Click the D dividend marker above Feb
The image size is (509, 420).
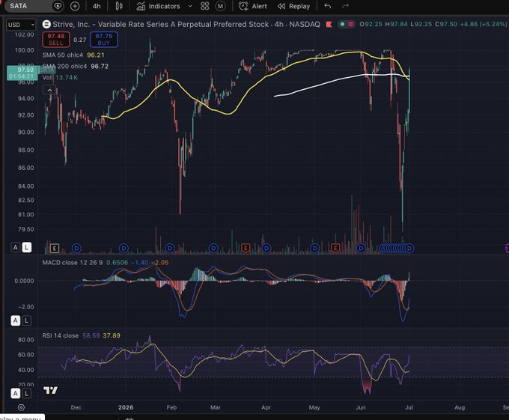coord(170,249)
